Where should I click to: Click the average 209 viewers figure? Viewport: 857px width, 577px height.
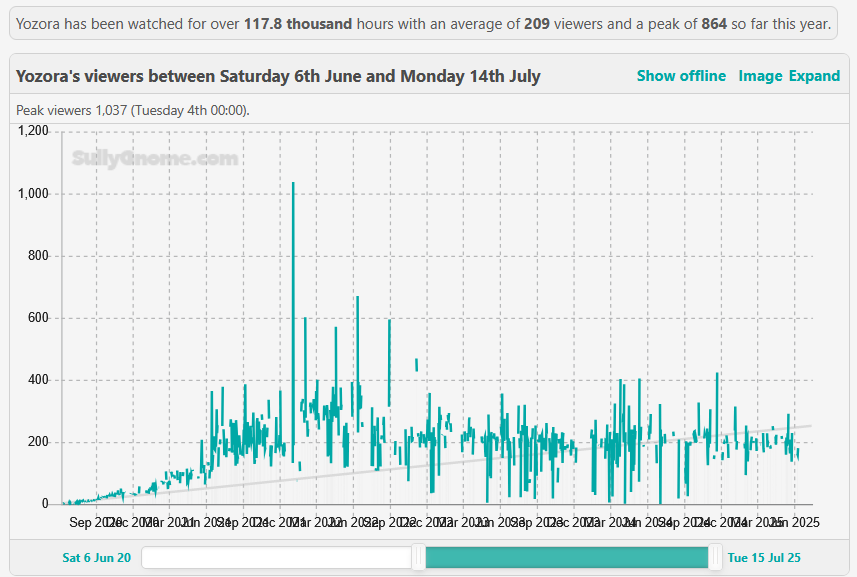pyautogui.click(x=537, y=24)
